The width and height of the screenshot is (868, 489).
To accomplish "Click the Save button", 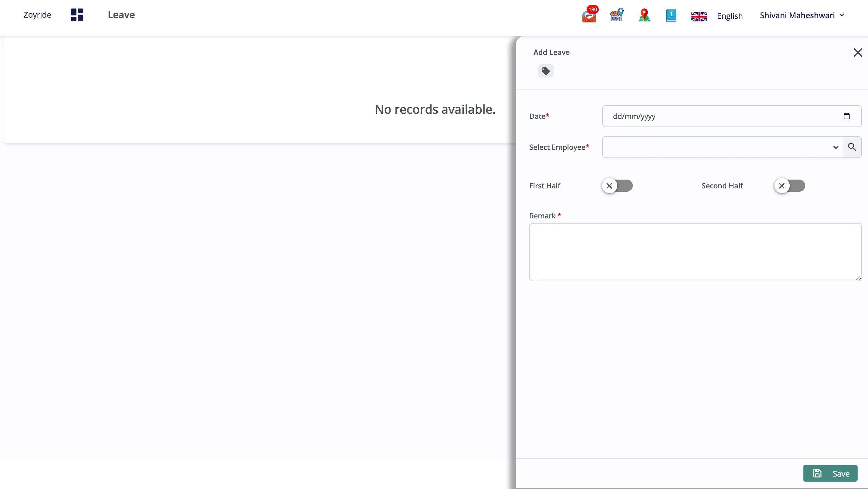I will point(830,473).
